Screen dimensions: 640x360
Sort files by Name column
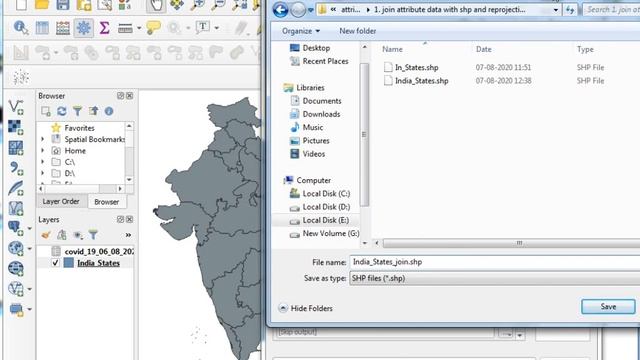(x=392, y=49)
